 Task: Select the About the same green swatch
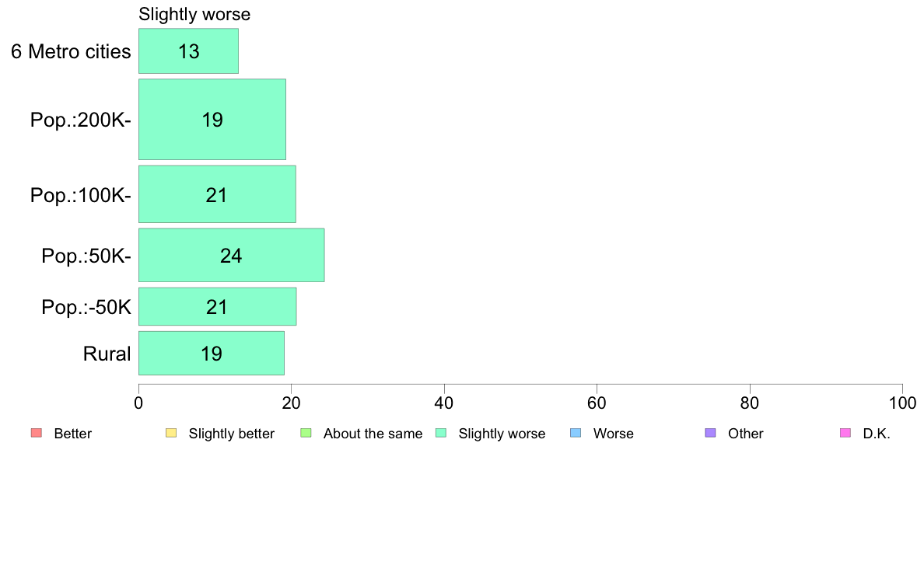(306, 433)
